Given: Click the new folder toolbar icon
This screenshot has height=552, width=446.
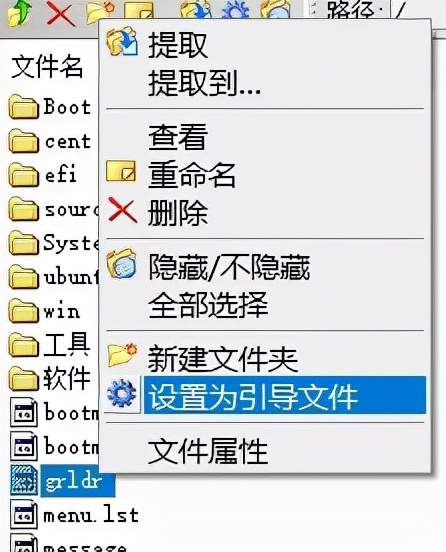Looking at the screenshot, I should (x=101, y=10).
